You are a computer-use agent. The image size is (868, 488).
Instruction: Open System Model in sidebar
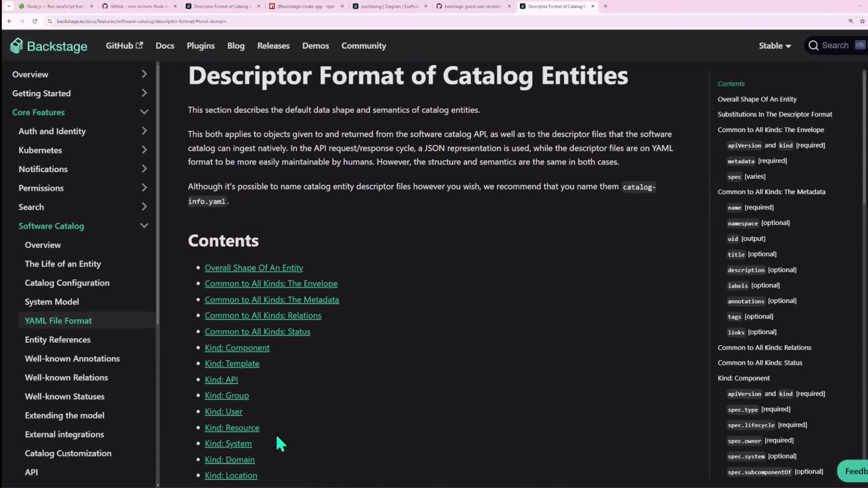click(x=52, y=302)
